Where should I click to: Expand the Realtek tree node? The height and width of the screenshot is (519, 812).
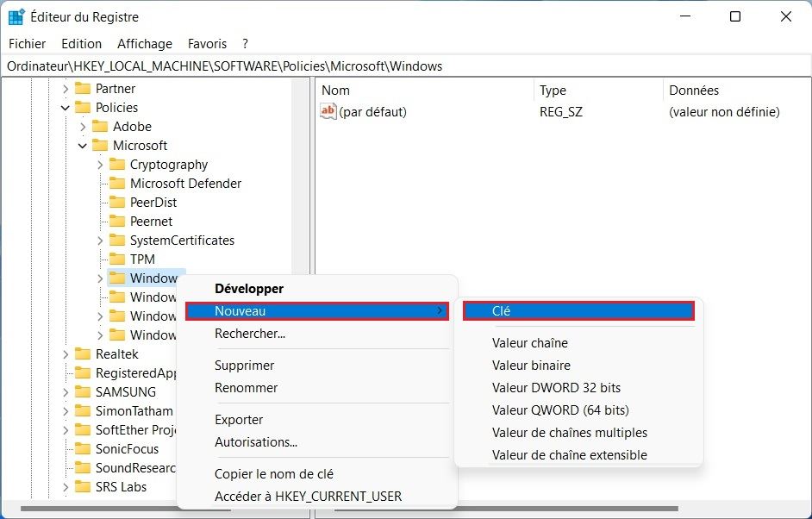pyautogui.click(x=67, y=353)
